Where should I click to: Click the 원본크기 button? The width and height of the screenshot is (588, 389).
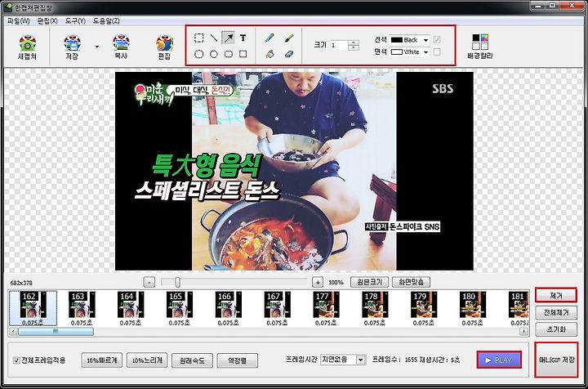point(369,282)
